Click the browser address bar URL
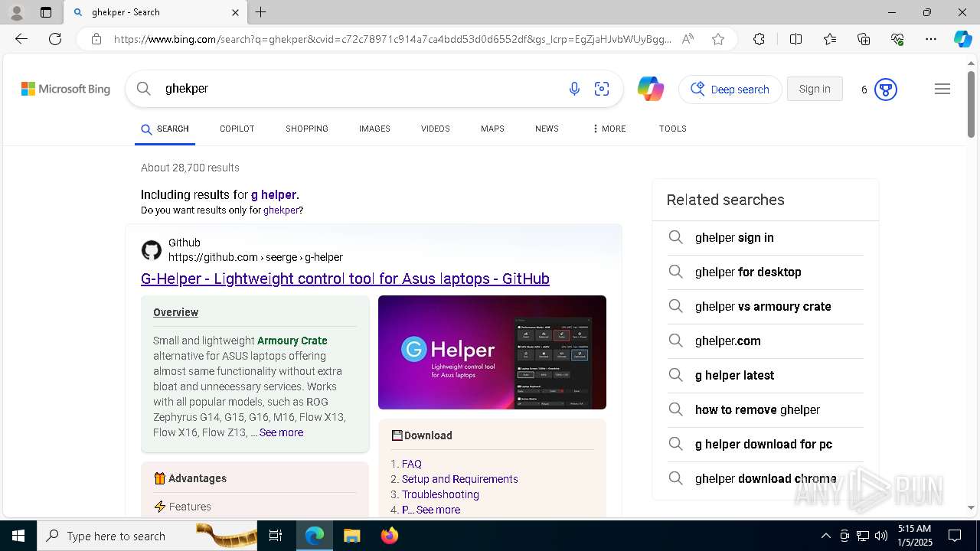980x551 pixels. pyautogui.click(x=393, y=39)
